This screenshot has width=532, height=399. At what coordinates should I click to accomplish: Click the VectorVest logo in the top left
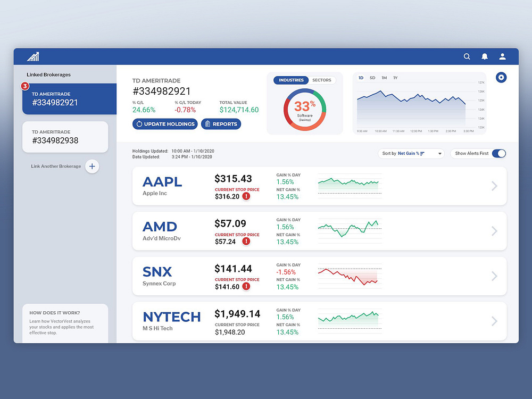(x=33, y=56)
